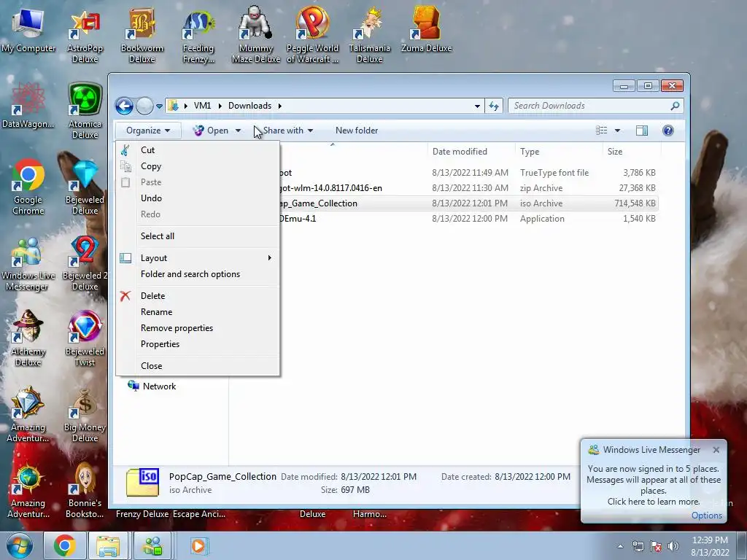Screen dimensions: 747x560
Task: Open the Share with dropdown
Action: [x=287, y=131]
